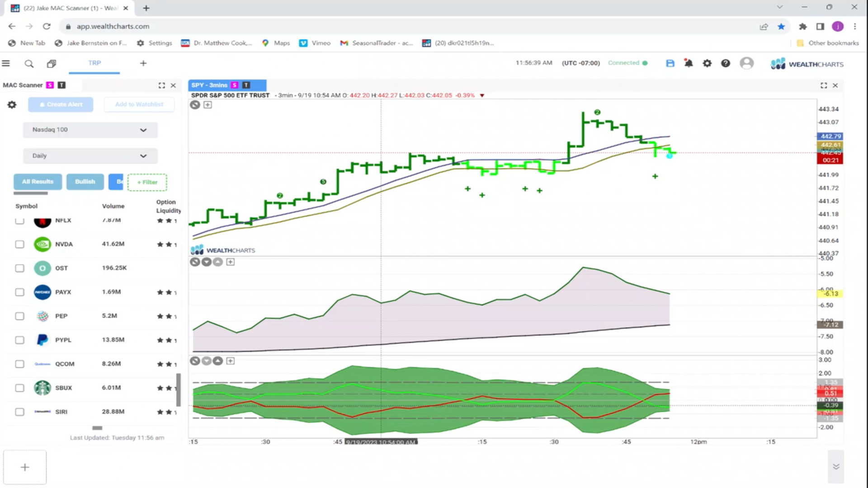Viewport: 868px width, 488px height.
Task: Save workspace with the floppy disk icon
Action: 670,63
